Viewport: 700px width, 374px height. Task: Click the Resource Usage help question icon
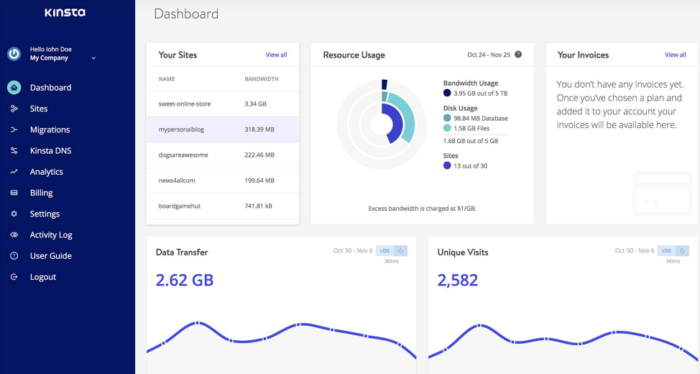pyautogui.click(x=518, y=54)
